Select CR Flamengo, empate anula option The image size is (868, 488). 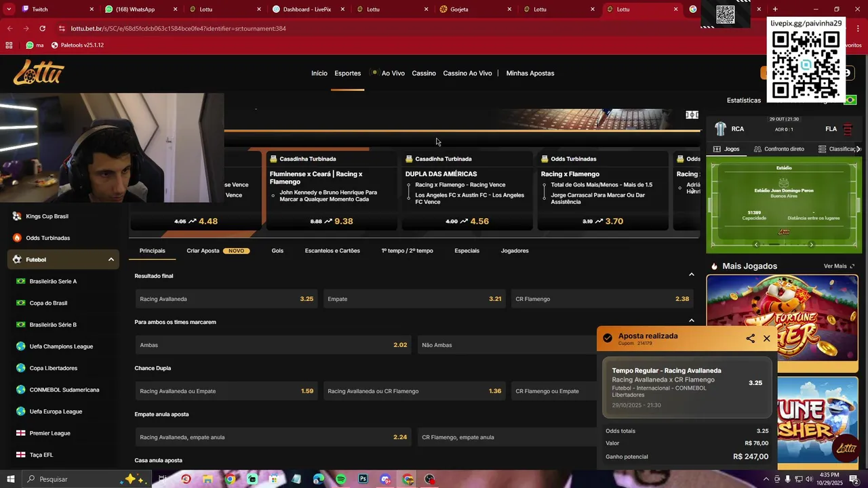click(x=507, y=437)
